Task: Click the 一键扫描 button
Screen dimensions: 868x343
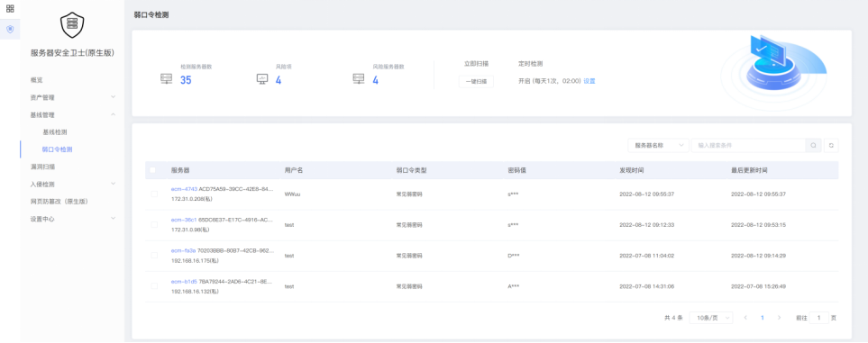Action: [476, 81]
